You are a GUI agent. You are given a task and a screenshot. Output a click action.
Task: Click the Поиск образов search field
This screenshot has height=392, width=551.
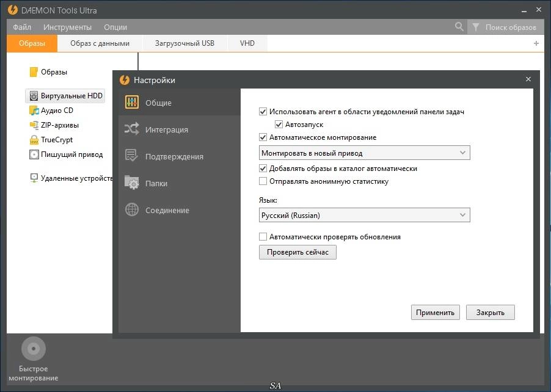click(x=511, y=27)
